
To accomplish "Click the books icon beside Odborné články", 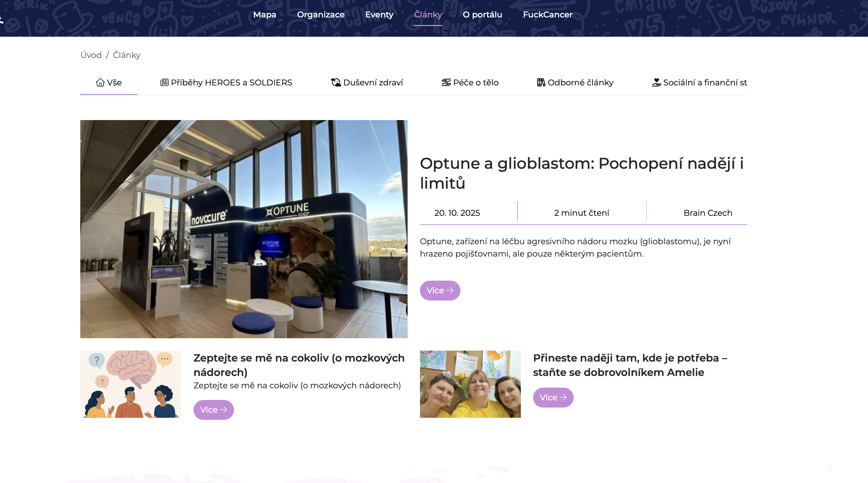I will tap(541, 83).
